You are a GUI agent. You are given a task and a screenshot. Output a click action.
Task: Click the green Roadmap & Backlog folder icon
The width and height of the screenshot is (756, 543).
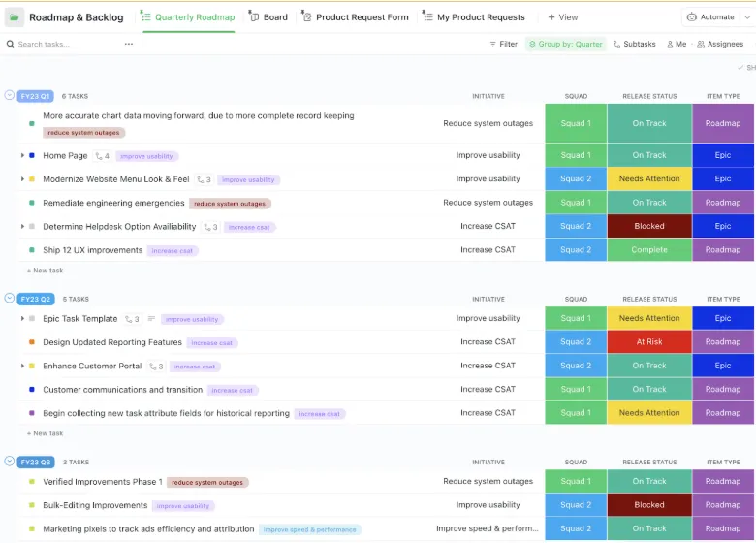(x=14, y=17)
